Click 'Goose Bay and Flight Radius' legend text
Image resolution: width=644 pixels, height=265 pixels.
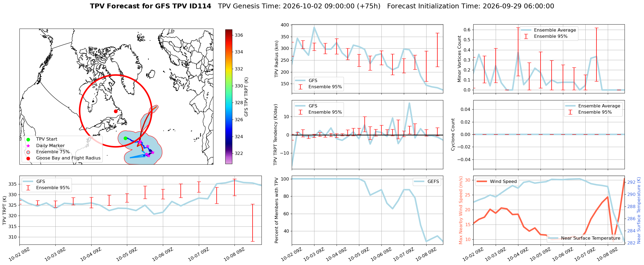pos(68,158)
